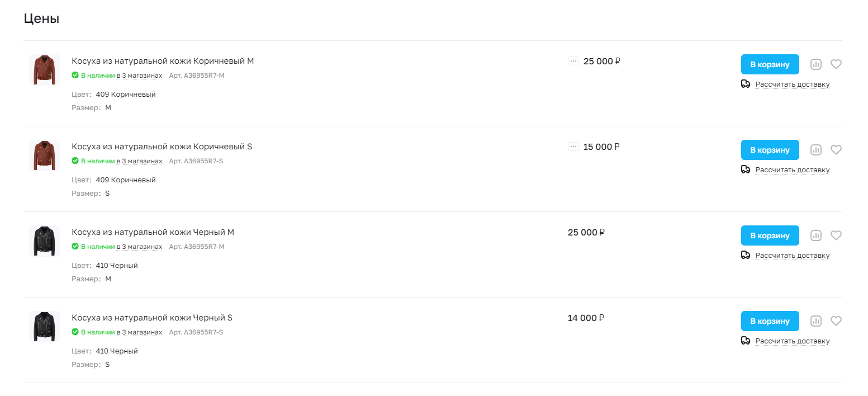
Task: Show stores list for brown M jacket
Action: (x=139, y=76)
